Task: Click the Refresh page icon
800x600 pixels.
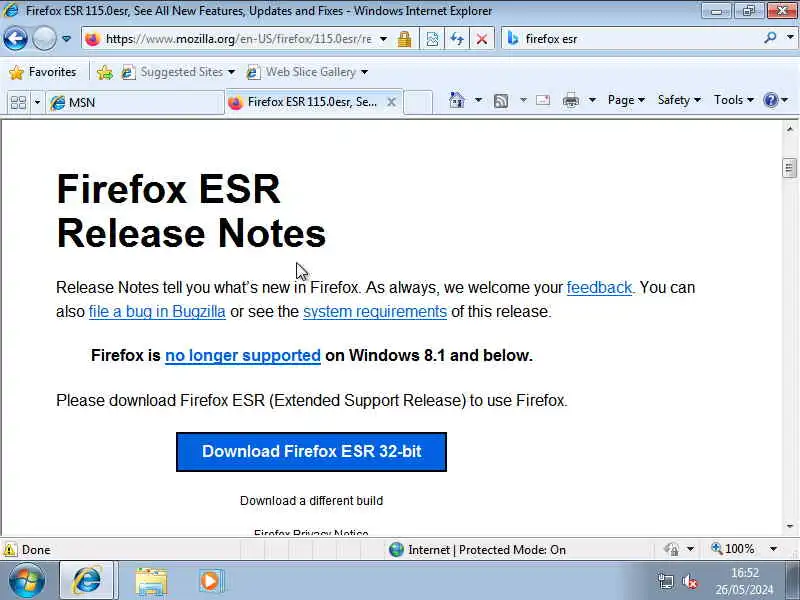Action: click(457, 39)
